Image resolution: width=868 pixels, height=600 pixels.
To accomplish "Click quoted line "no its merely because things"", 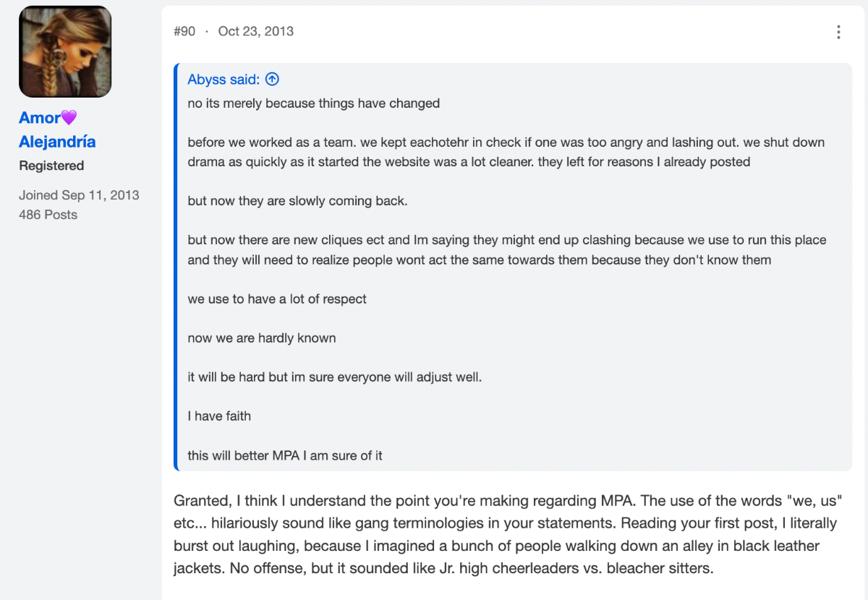I will tap(313, 103).
